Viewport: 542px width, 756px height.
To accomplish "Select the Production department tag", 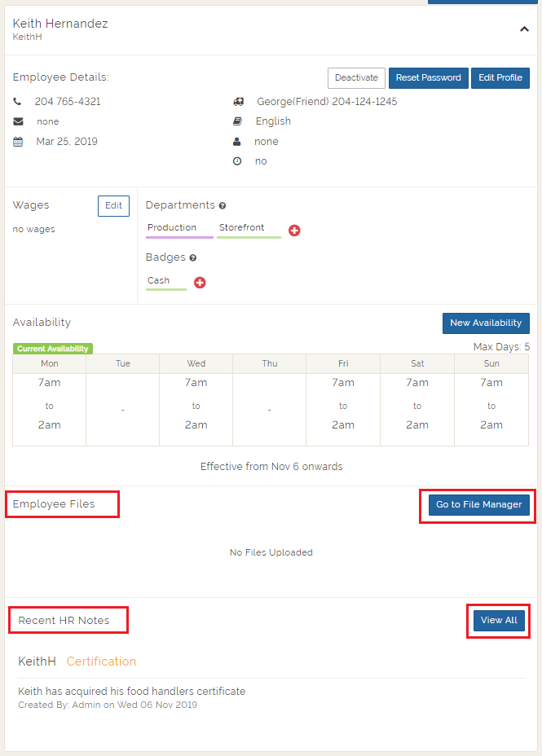I will click(x=172, y=228).
